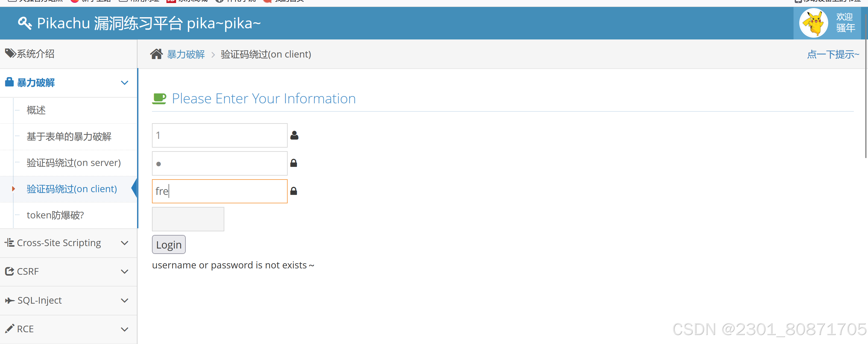Click the Pikachu avatar image
Screen dimensions: 868x344
click(x=813, y=23)
